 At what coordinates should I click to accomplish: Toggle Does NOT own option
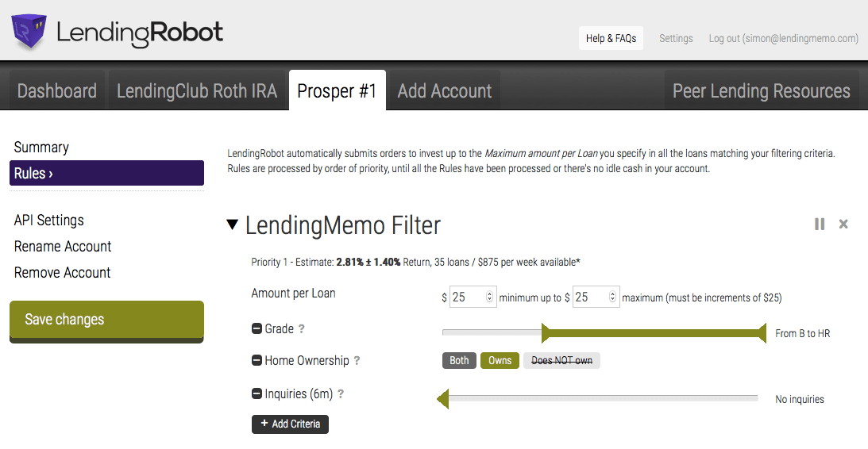pos(561,361)
